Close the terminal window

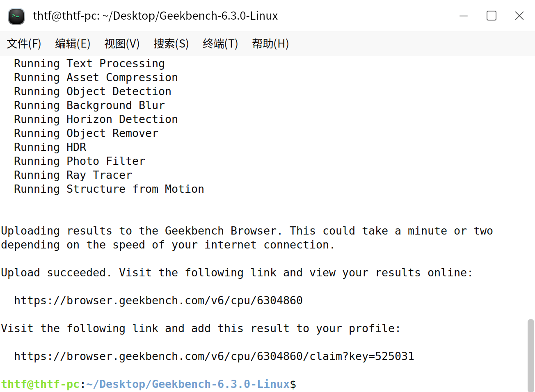519,16
